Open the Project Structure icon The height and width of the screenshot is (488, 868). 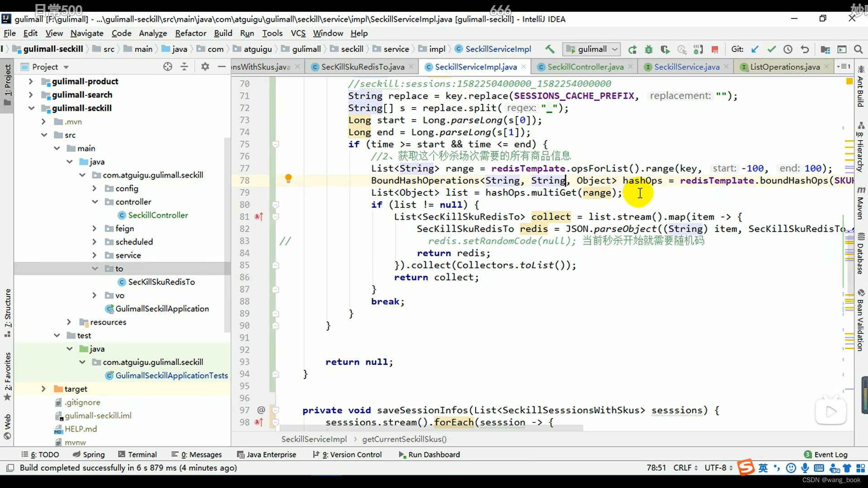(825, 49)
